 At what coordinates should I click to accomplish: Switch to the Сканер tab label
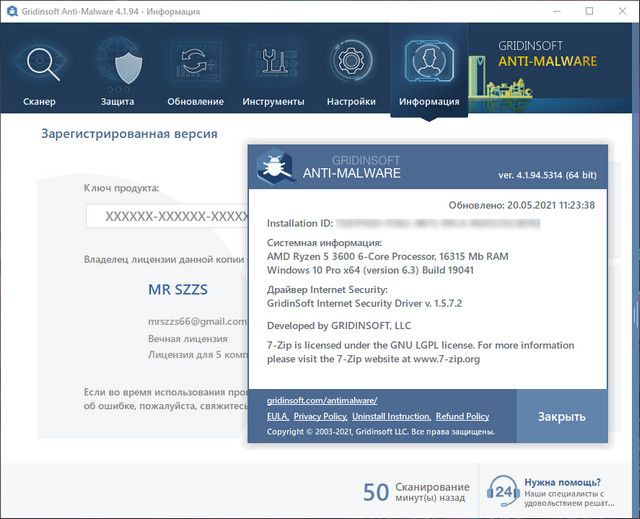[40, 101]
